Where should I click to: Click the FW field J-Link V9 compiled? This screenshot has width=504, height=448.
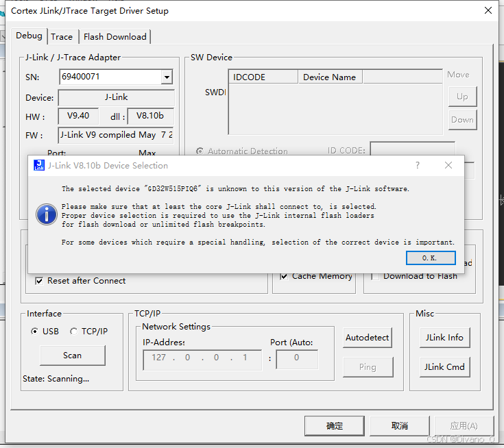(x=116, y=135)
